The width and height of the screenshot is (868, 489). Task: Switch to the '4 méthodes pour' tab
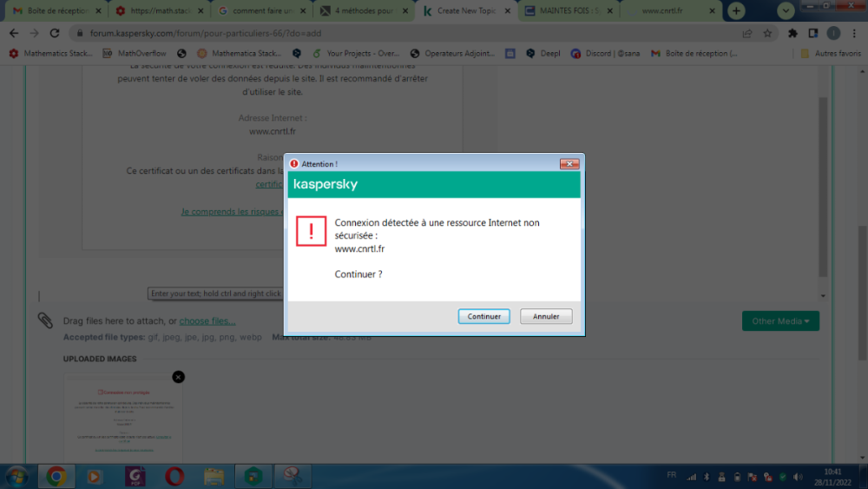point(365,10)
